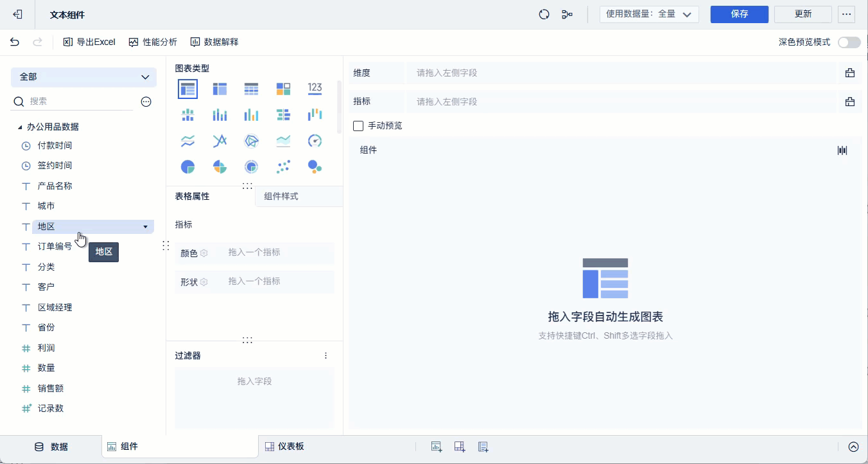Select the colored treemap chart type

pyautogui.click(x=283, y=89)
